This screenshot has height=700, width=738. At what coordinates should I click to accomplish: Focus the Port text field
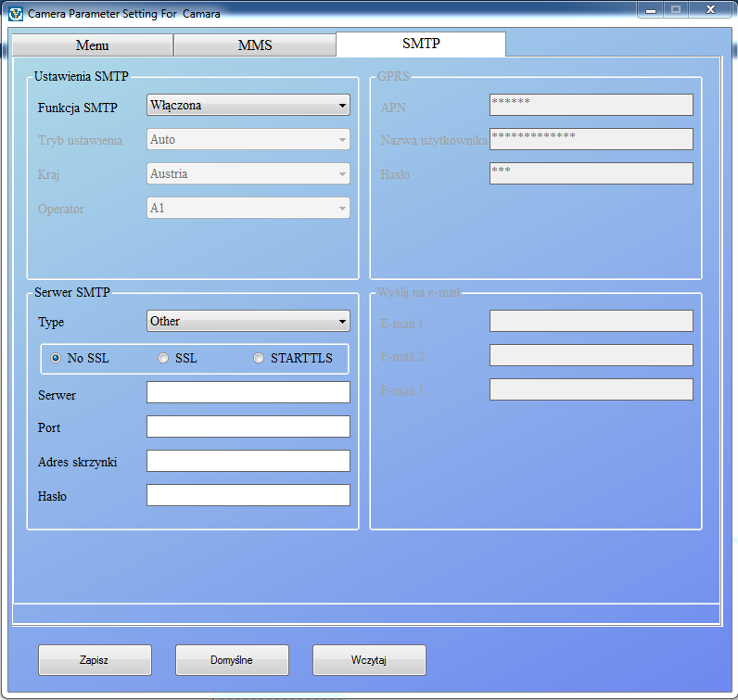pos(248,426)
